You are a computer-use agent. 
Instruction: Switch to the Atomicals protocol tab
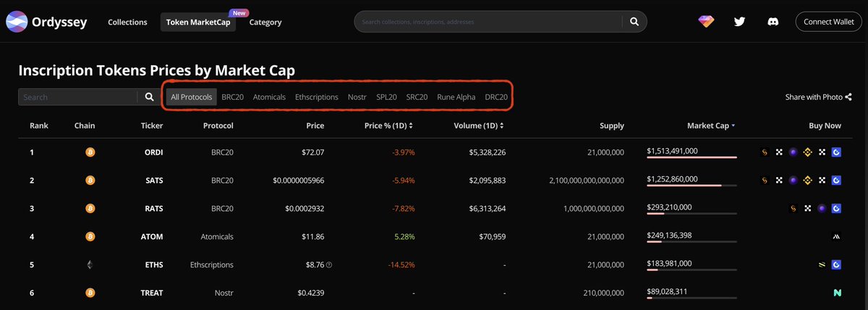[270, 97]
